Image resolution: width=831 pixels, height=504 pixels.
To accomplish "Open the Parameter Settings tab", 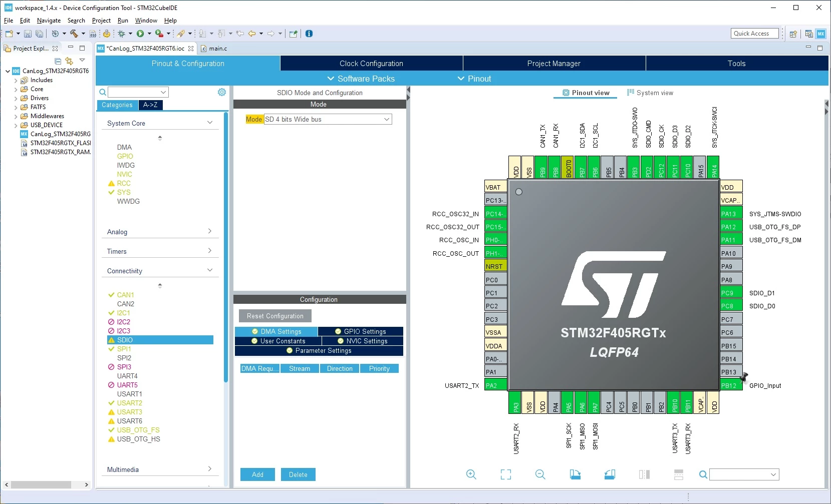I will click(319, 350).
